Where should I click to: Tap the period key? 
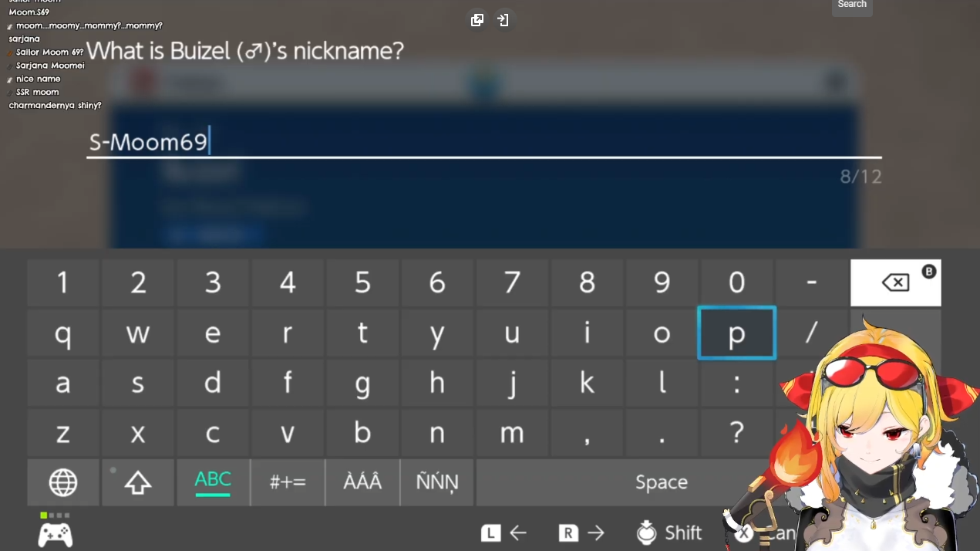click(662, 433)
